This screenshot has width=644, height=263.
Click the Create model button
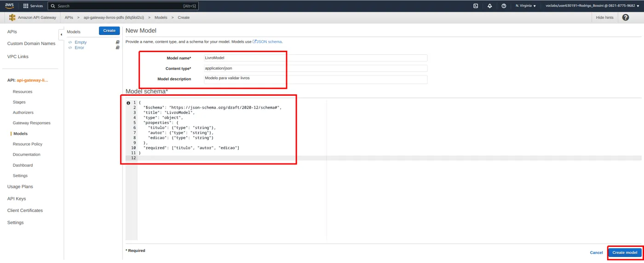pos(625,252)
